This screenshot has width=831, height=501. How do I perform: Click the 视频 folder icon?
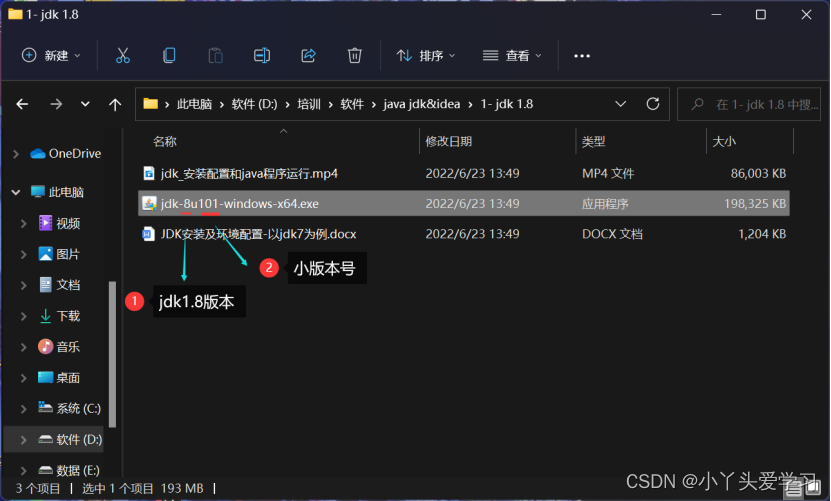[x=46, y=223]
